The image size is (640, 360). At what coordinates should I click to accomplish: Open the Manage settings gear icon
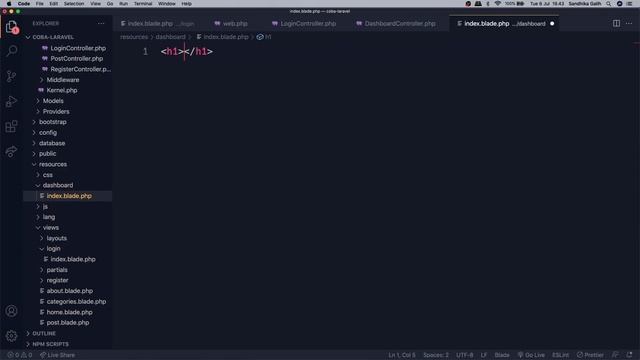[x=12, y=336]
